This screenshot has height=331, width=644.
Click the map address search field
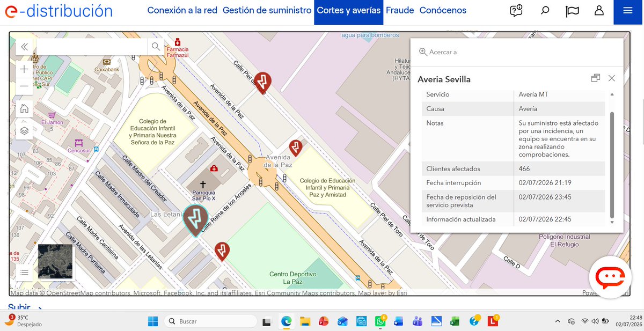click(x=92, y=47)
